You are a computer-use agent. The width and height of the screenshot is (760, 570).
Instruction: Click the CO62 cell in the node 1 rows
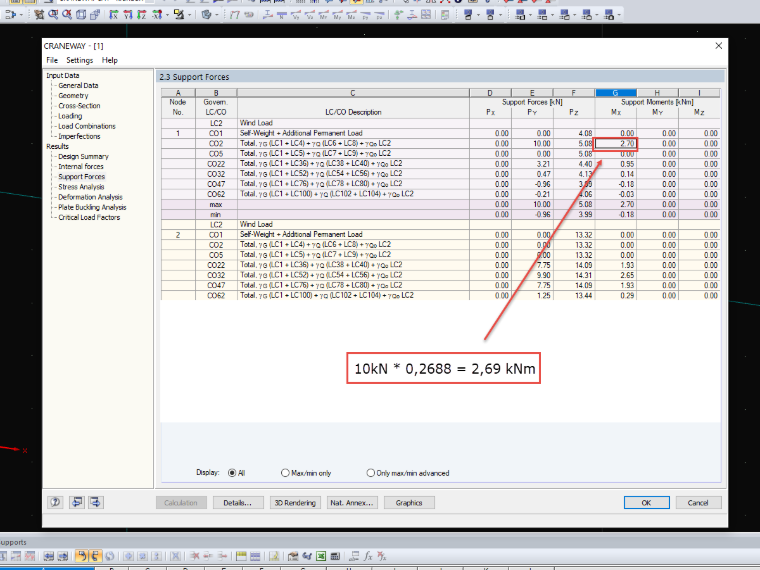216,194
